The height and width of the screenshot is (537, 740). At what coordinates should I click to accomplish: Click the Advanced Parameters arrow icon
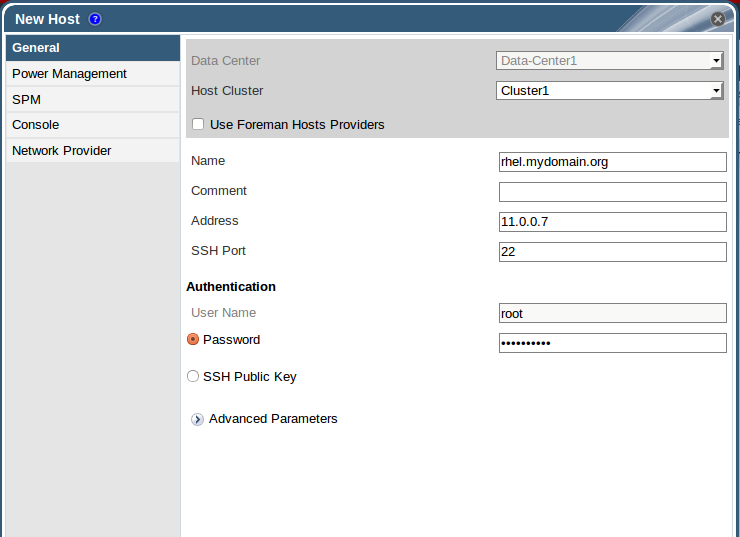tap(197, 420)
